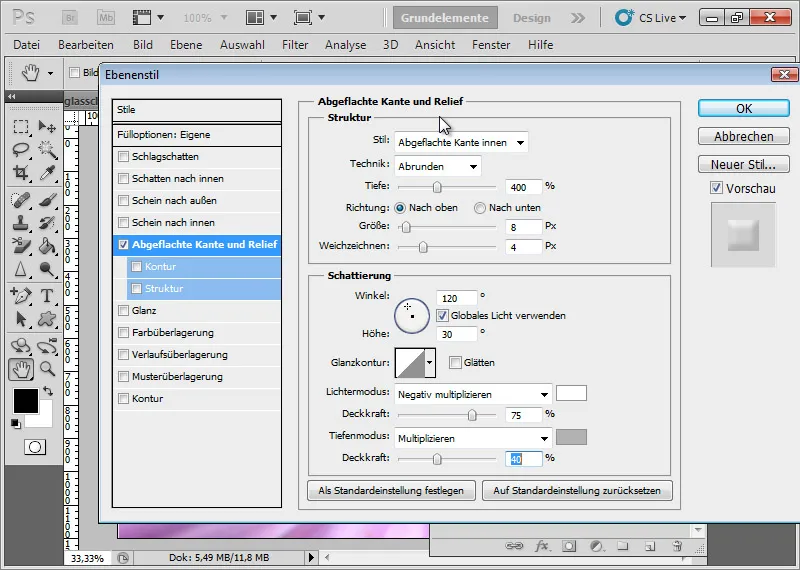Select the 3D Rotate tool
The height and width of the screenshot is (570, 800).
pyautogui.click(x=20, y=346)
